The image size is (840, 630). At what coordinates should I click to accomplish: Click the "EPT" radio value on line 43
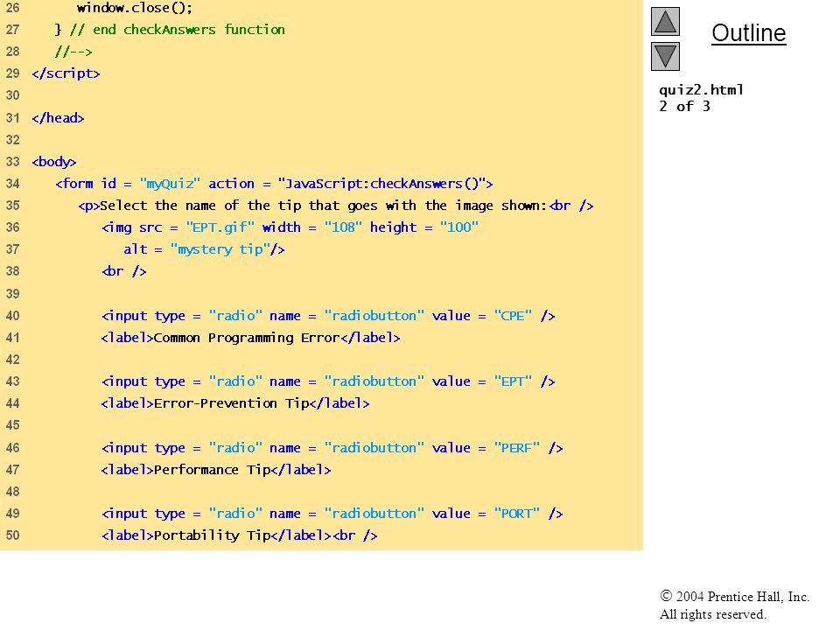(513, 381)
